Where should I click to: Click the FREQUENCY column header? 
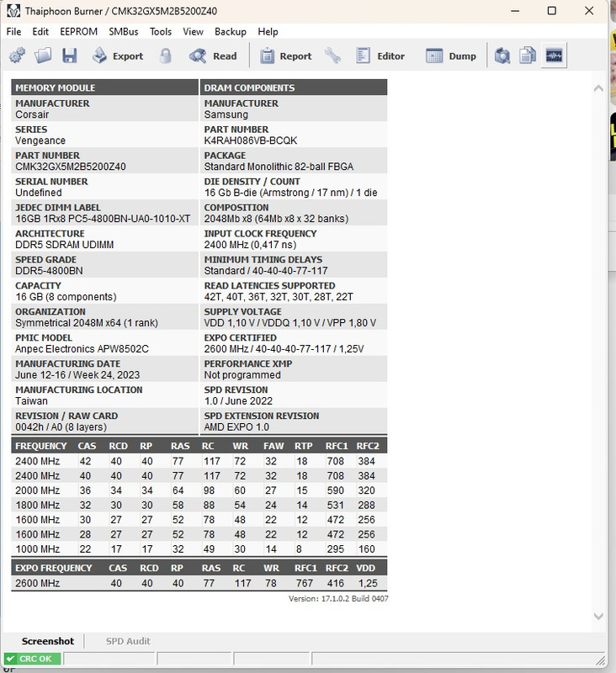tap(40, 446)
